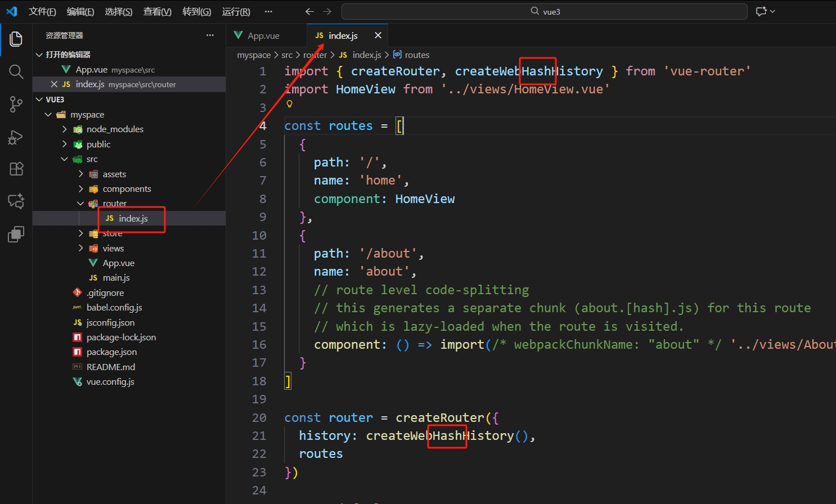
Task: Open the Source Control view
Action: [16, 104]
